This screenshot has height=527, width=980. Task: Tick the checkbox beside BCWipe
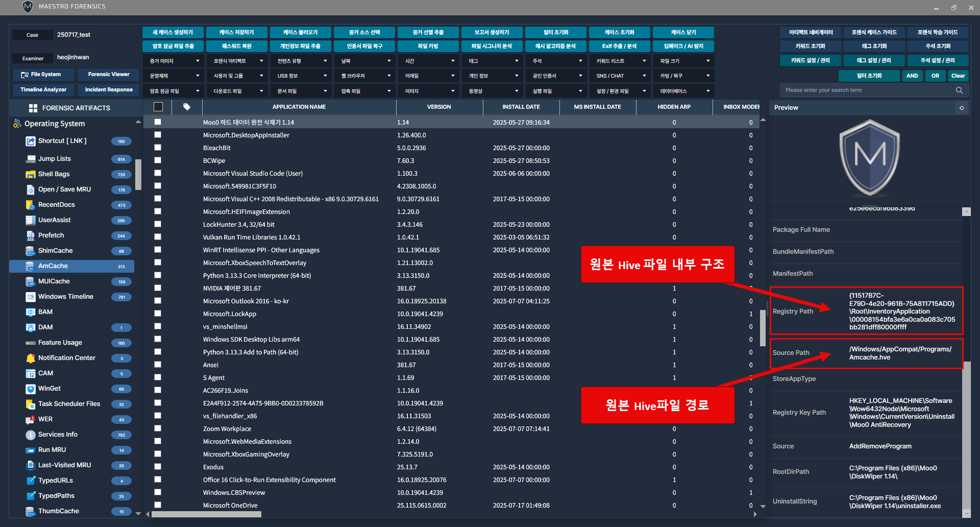pyautogui.click(x=158, y=160)
